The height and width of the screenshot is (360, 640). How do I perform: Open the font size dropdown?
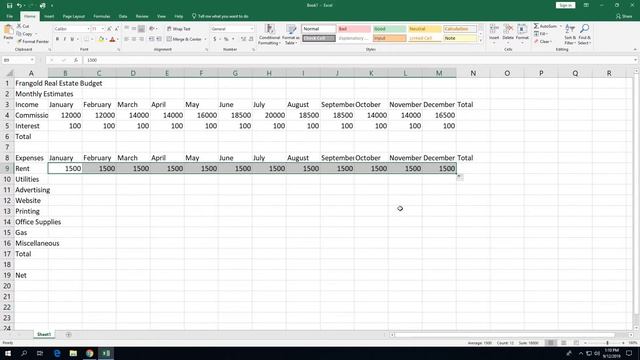tap(102, 29)
